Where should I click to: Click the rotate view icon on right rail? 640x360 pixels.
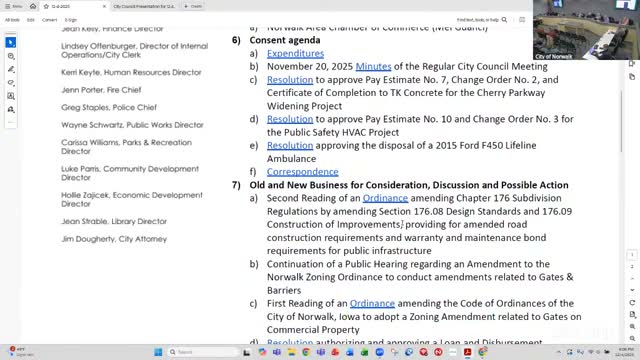click(632, 303)
